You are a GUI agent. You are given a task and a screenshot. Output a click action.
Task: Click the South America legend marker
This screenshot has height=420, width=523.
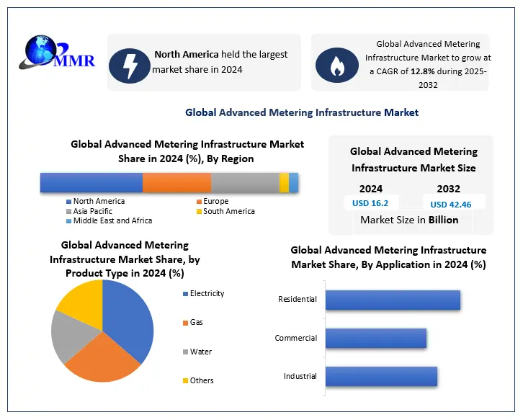199,212
